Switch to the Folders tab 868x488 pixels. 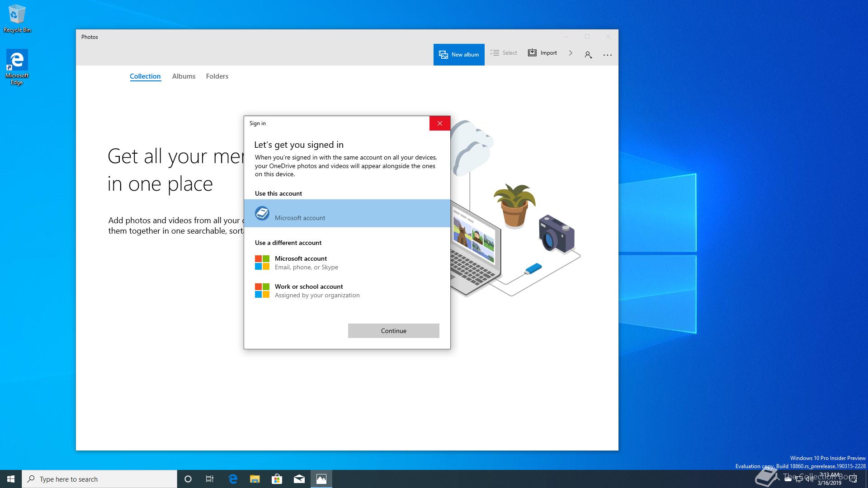tap(217, 76)
